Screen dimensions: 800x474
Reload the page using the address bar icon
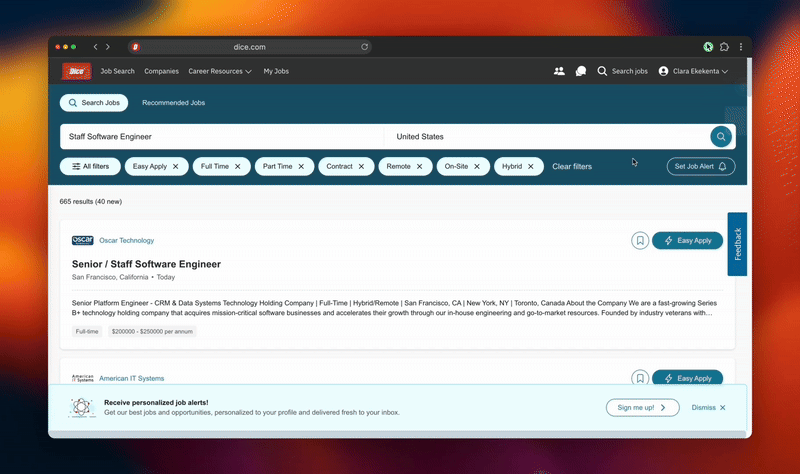[365, 47]
